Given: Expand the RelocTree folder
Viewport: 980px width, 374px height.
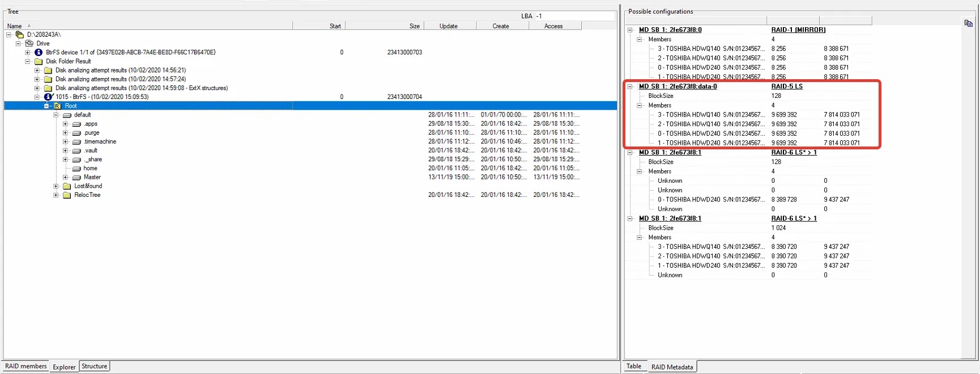Looking at the screenshot, I should click(x=56, y=195).
